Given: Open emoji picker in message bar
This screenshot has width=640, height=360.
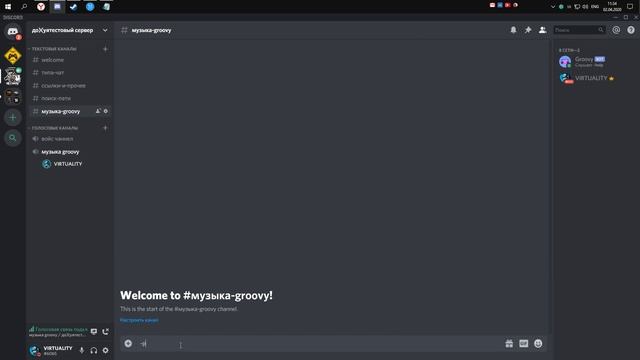Looking at the screenshot, I should click(x=538, y=344).
